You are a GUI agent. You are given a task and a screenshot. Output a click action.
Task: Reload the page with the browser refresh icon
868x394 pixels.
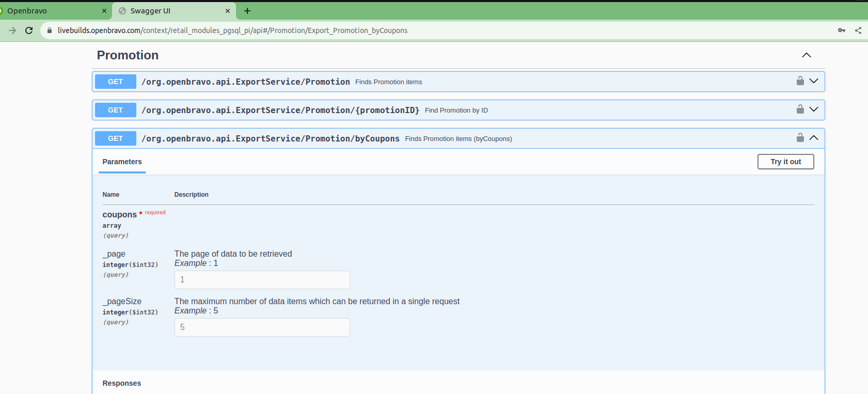point(29,30)
